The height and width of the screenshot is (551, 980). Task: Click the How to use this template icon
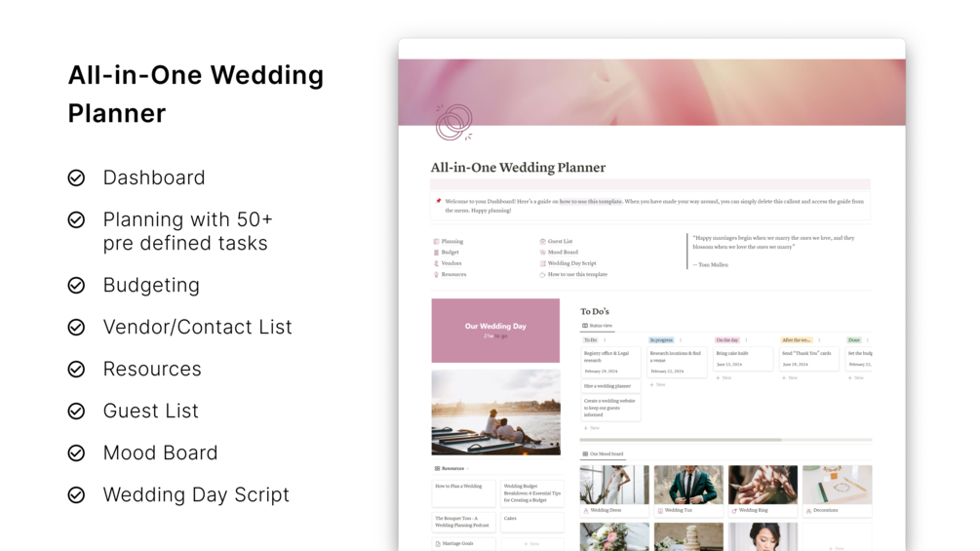point(542,274)
